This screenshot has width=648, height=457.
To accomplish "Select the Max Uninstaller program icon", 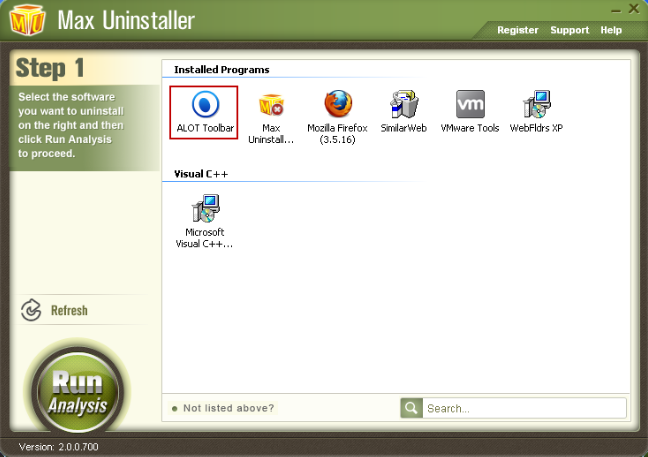I will [271, 105].
